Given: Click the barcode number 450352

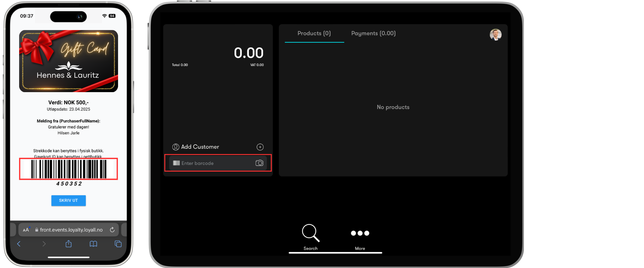Looking at the screenshot, I should tap(69, 184).
